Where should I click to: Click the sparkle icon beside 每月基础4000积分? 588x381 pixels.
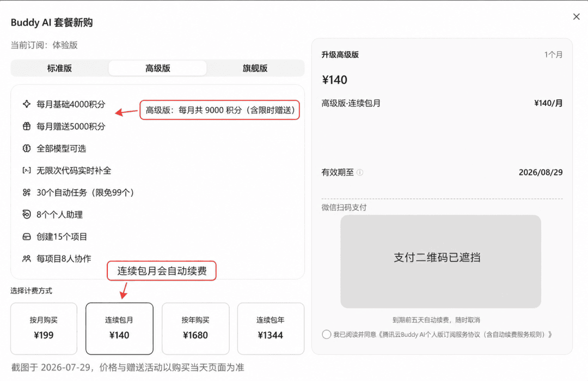point(27,104)
